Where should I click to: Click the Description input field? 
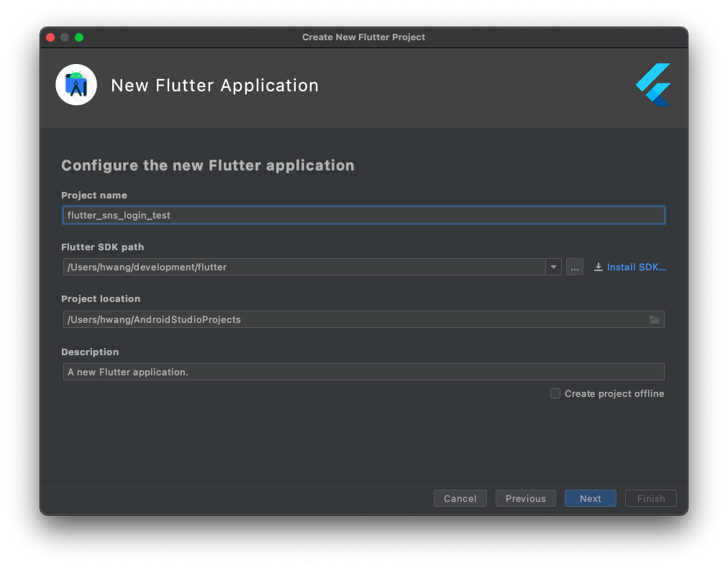tap(363, 372)
